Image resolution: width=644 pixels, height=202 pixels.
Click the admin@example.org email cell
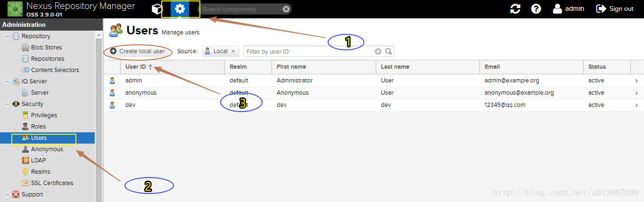[x=512, y=81]
